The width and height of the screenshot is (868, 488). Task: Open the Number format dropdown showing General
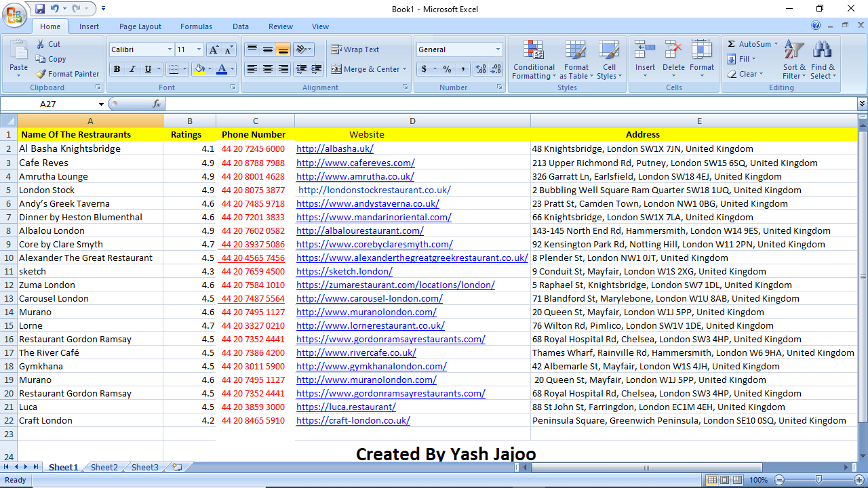[459, 49]
